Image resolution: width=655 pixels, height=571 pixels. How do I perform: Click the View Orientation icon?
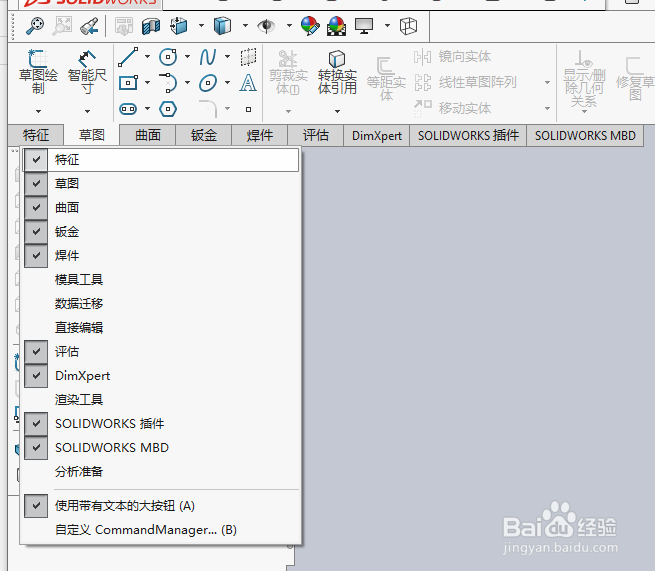(x=179, y=25)
